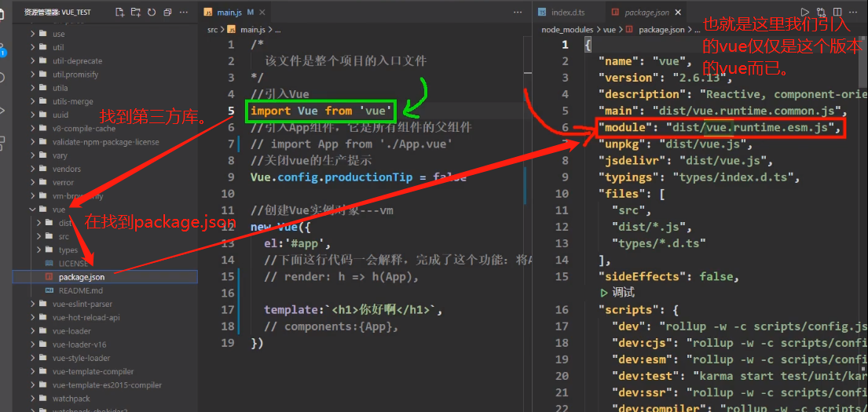Click the node_modules breadcrumb
The width and height of the screenshot is (868, 412).
click(567, 29)
